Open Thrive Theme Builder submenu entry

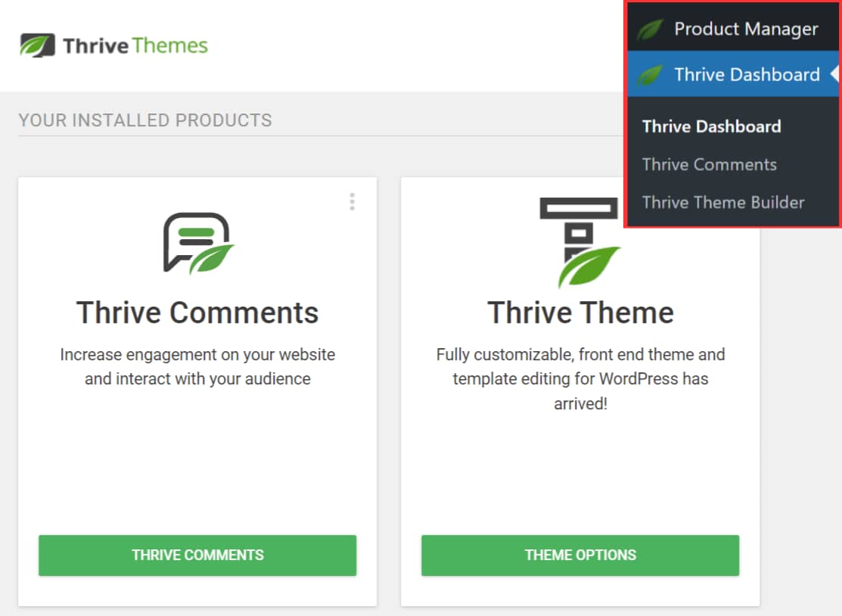(723, 203)
